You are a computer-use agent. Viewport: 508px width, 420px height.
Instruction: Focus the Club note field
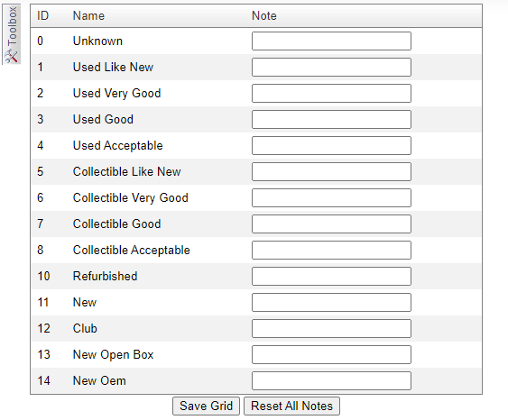click(x=331, y=328)
